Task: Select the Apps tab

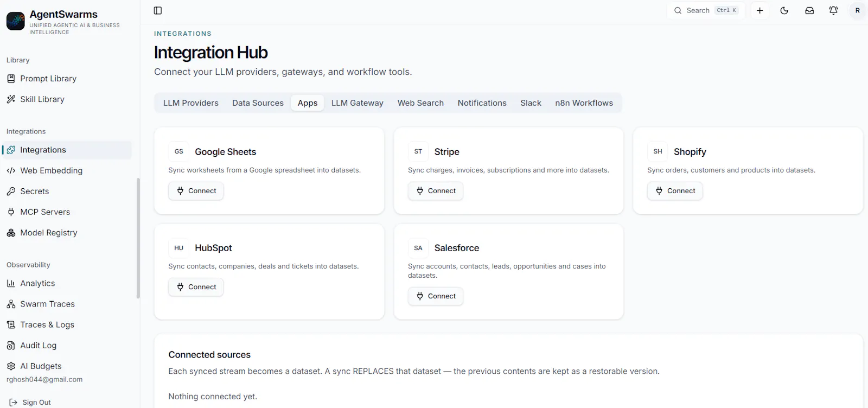Action: pos(308,103)
